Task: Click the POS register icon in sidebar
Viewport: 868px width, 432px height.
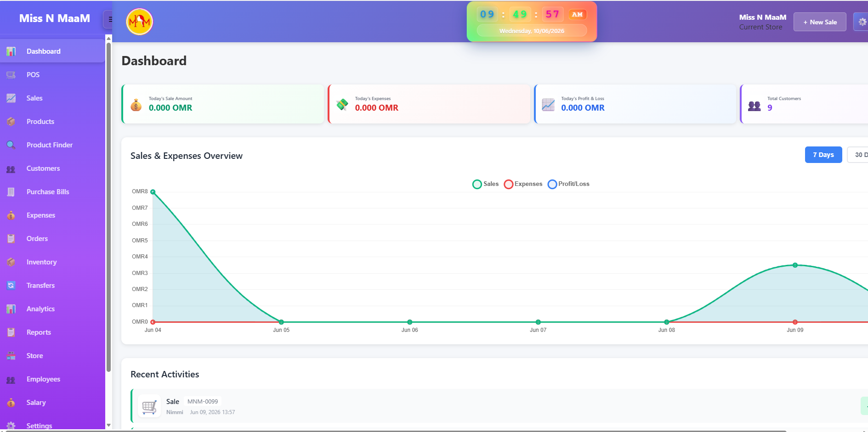Action: click(x=11, y=75)
